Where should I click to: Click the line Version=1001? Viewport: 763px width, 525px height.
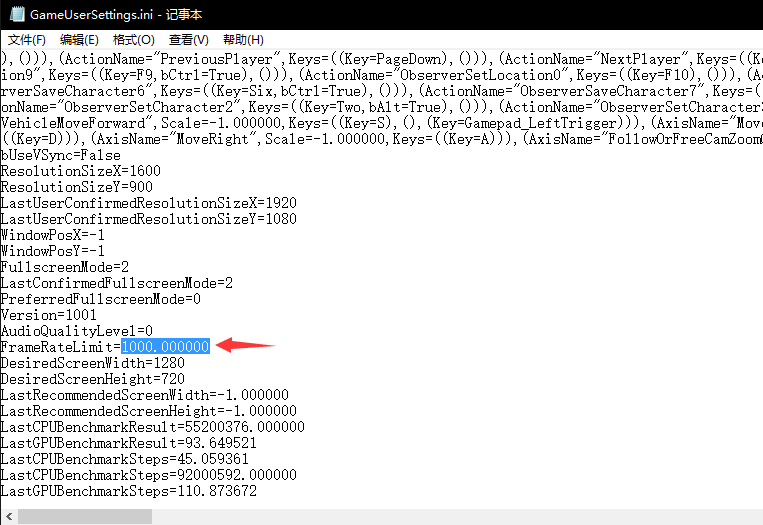[x=48, y=315]
